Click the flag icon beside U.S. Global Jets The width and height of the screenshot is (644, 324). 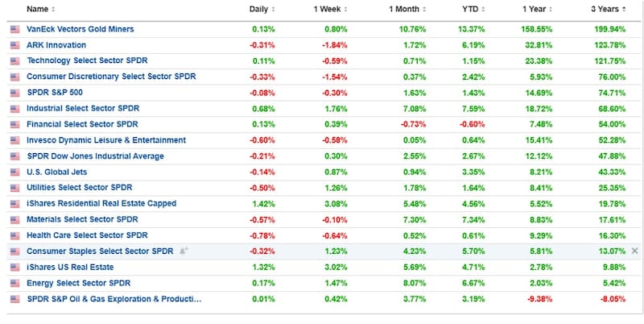[14, 172]
